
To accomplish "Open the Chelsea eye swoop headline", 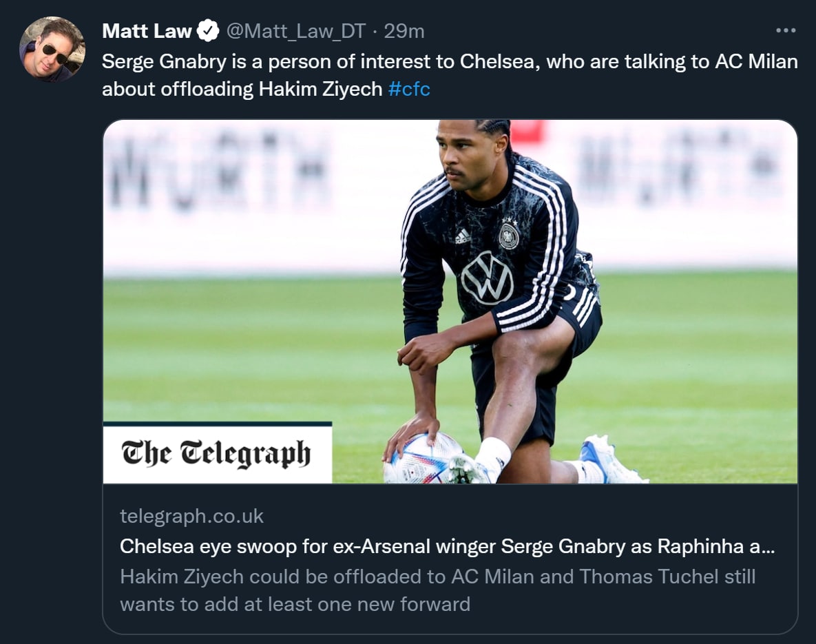I will click(446, 546).
